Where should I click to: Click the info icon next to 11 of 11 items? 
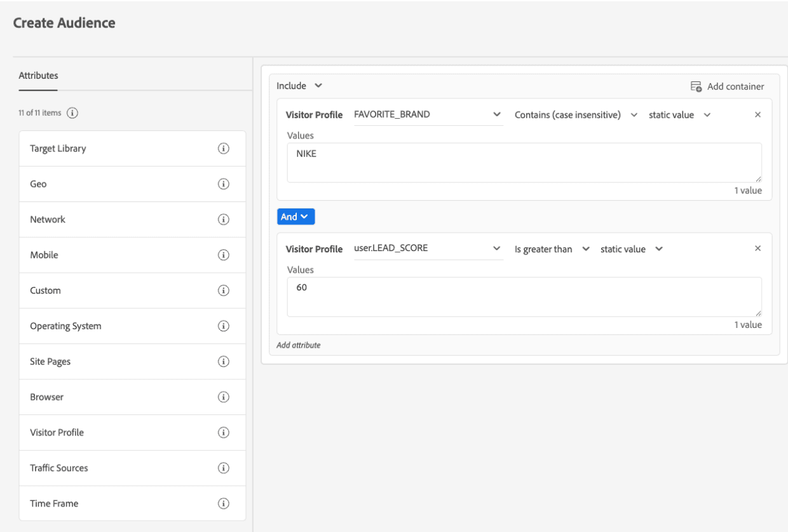pos(72,113)
